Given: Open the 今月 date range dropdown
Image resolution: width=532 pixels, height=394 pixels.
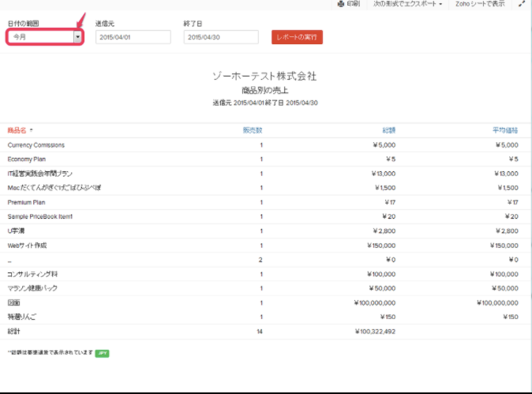Looking at the screenshot, I should click(x=45, y=37).
